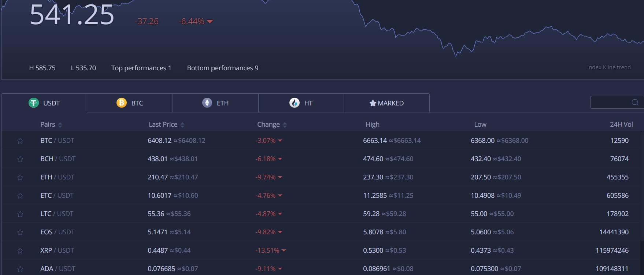
Task: Focus the pair search input field
Action: [x=617, y=103]
